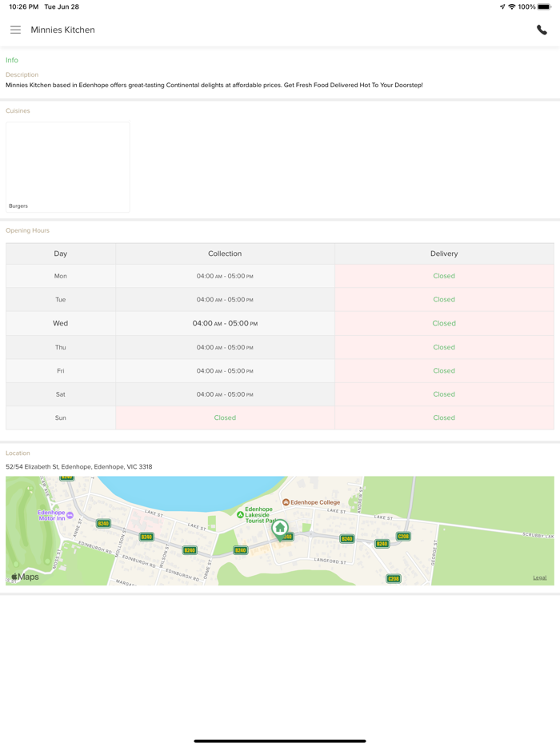This screenshot has height=747, width=560.
Task: Click the Collection column header
Action: (x=225, y=254)
